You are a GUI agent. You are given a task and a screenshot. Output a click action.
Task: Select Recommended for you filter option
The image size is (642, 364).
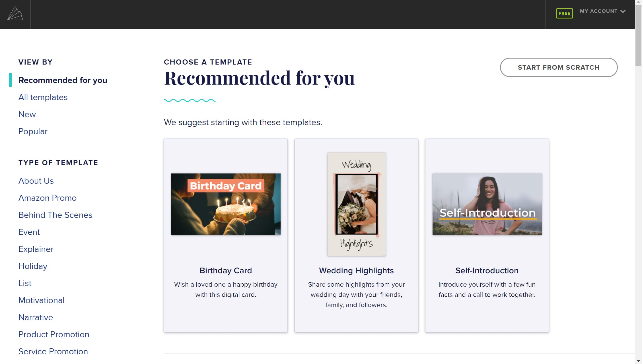(x=63, y=80)
